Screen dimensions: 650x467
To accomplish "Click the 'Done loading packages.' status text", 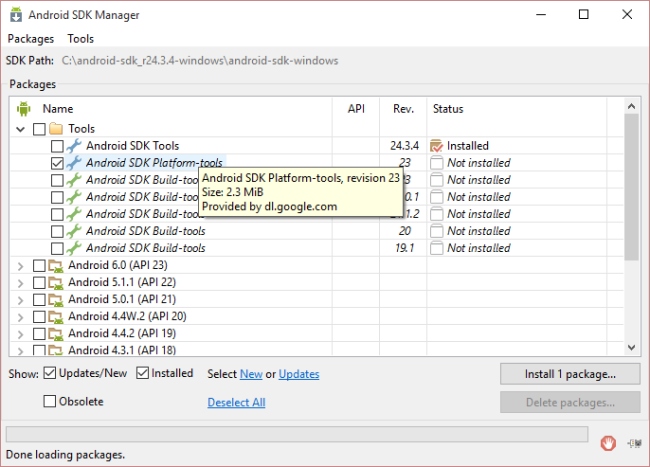I will pos(65,455).
